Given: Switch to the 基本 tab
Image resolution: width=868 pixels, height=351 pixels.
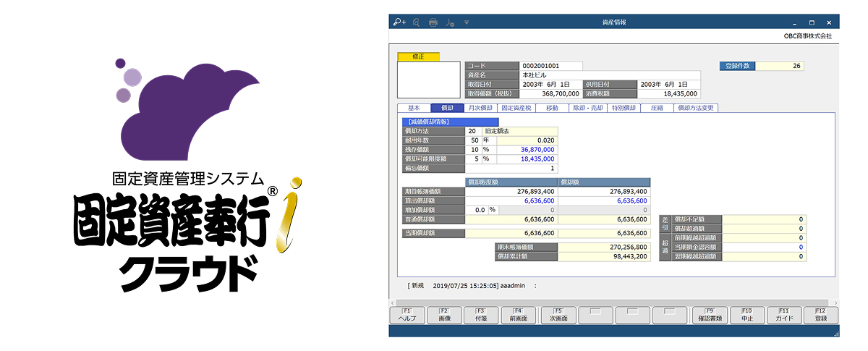Looking at the screenshot, I should click(414, 108).
